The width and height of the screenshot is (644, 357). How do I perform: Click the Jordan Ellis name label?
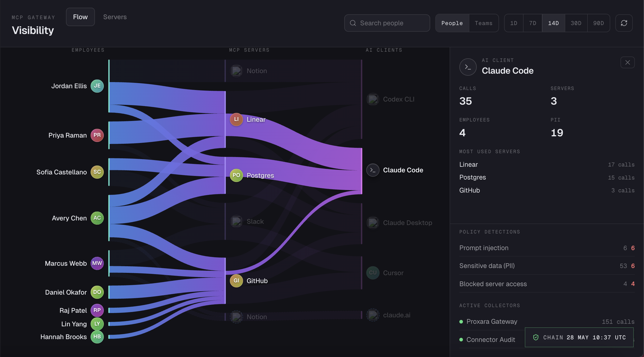click(x=69, y=86)
